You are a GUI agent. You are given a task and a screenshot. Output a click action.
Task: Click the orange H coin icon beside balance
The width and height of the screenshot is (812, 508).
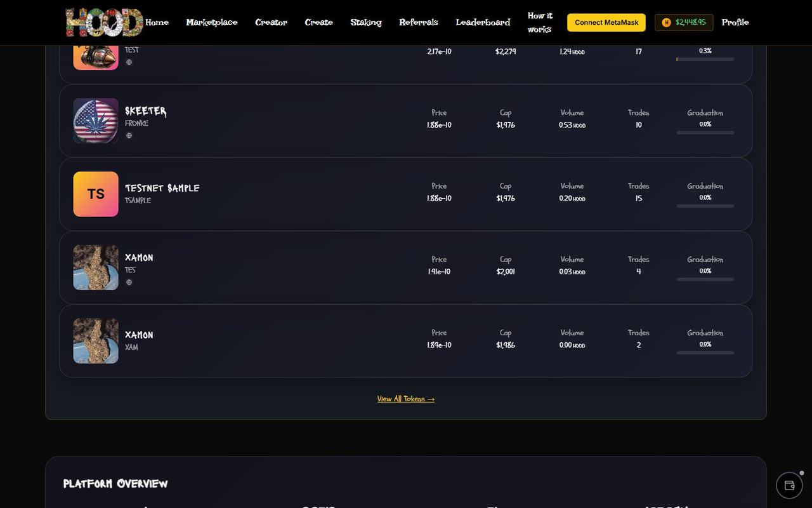[666, 22]
